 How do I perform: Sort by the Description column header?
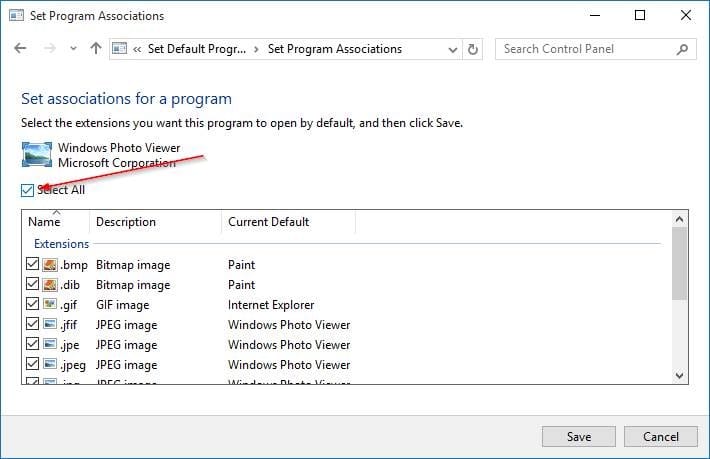tap(155, 222)
